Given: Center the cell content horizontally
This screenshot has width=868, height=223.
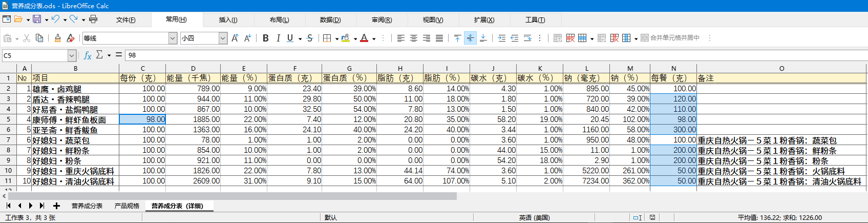Looking at the screenshot, I should (x=414, y=38).
